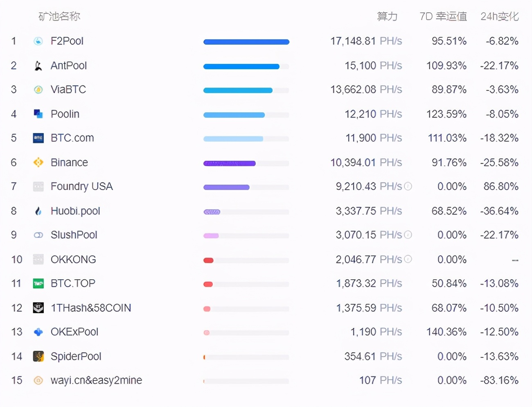Image resolution: width=532 pixels, height=407 pixels.
Task: Sort by 算力 column header
Action: 387,16
